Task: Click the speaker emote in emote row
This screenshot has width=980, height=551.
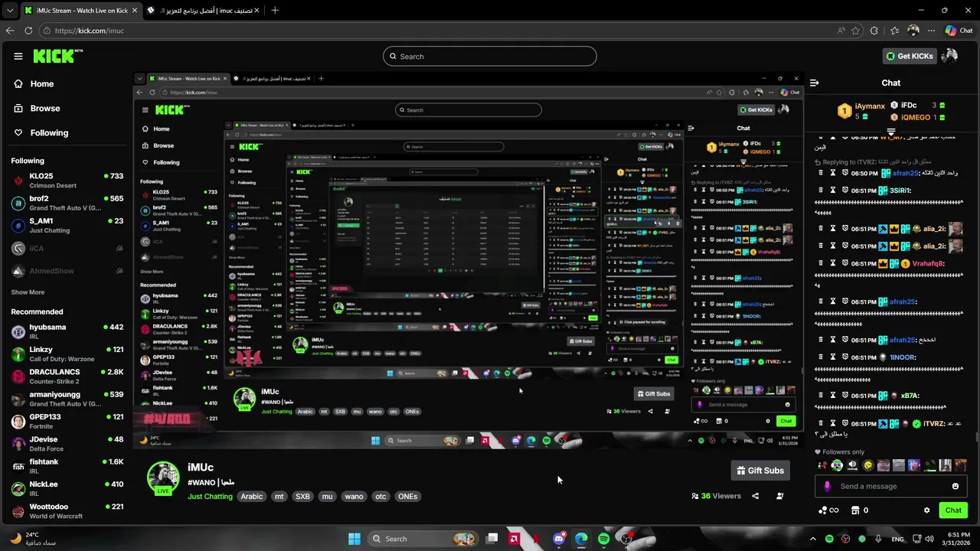Action: (852, 465)
